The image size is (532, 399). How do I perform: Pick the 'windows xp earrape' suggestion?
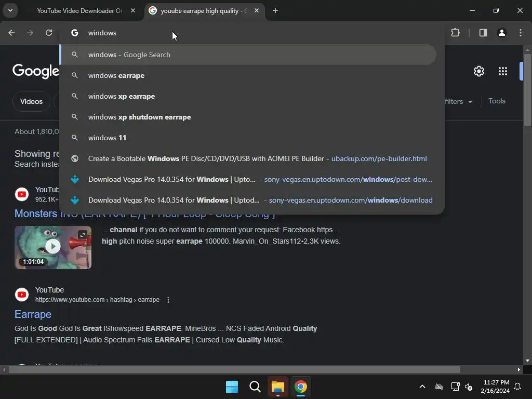point(248,96)
